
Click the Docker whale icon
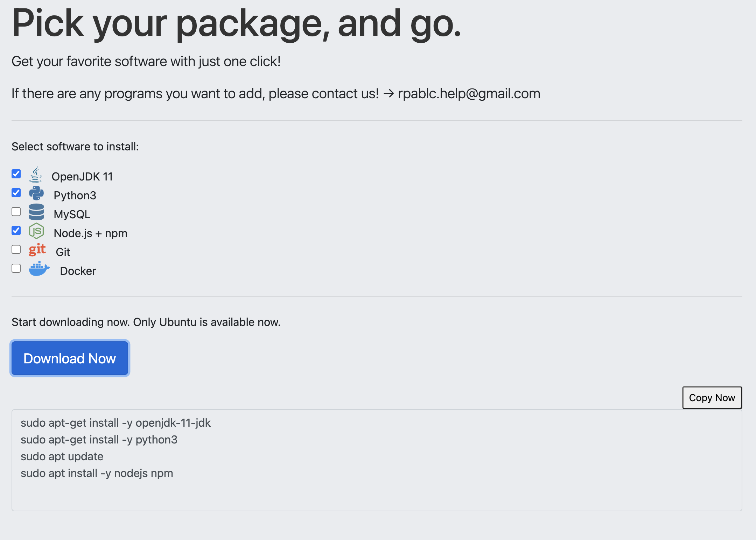(x=39, y=269)
